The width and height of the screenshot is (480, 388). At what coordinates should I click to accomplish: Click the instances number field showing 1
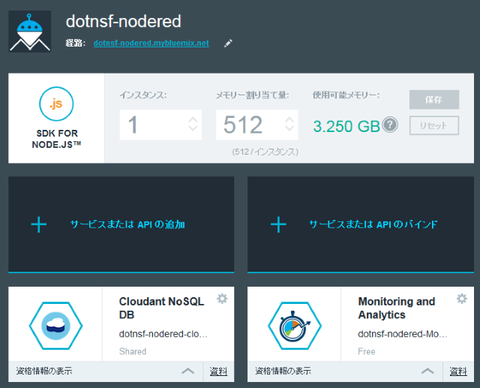click(x=161, y=125)
